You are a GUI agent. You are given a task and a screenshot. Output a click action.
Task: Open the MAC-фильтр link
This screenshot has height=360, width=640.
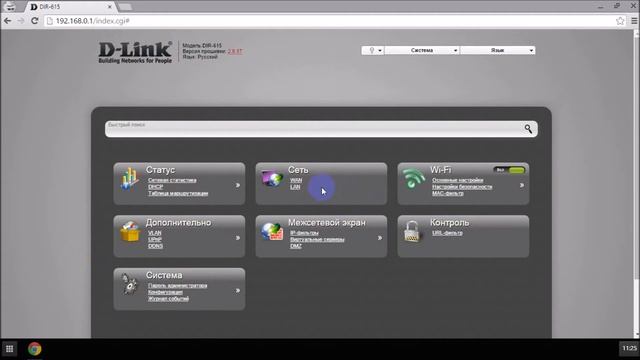pyautogui.click(x=448, y=193)
